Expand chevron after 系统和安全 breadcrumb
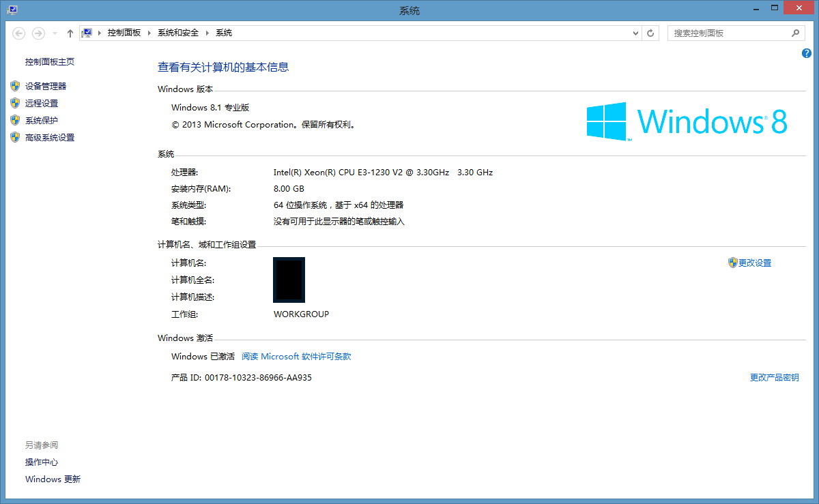This screenshot has width=819, height=504. coord(207,33)
